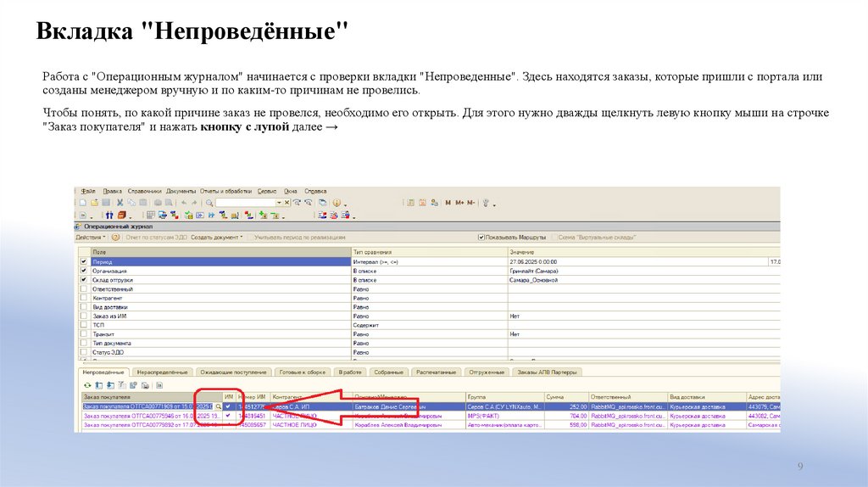
Task: Open the Документы menu
Action: click(x=181, y=191)
